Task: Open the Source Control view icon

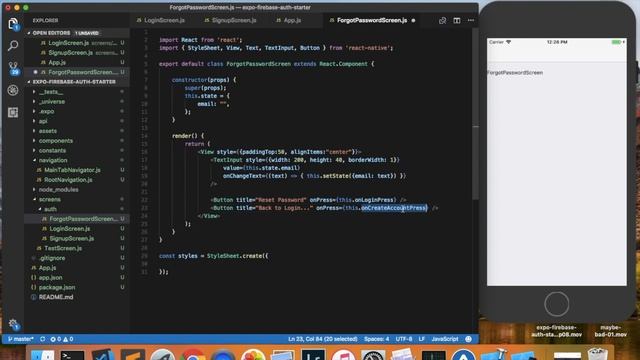Action: pos(13,68)
